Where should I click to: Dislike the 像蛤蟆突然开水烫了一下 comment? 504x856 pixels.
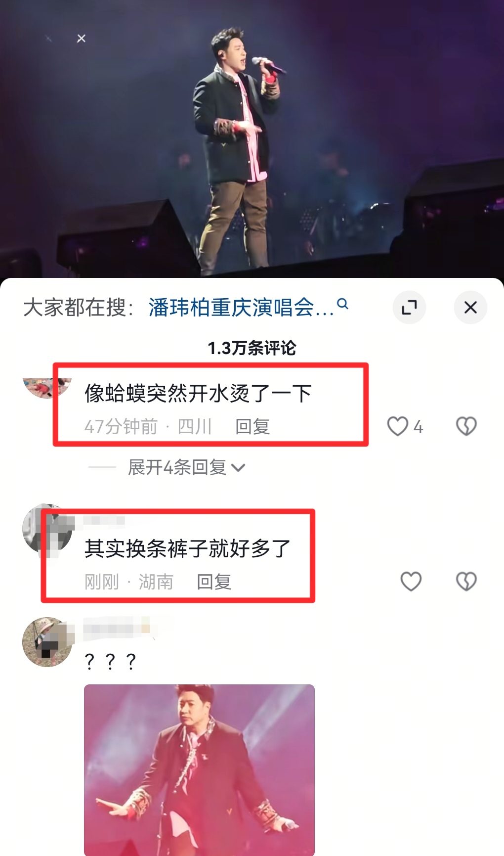pyautogui.click(x=466, y=426)
